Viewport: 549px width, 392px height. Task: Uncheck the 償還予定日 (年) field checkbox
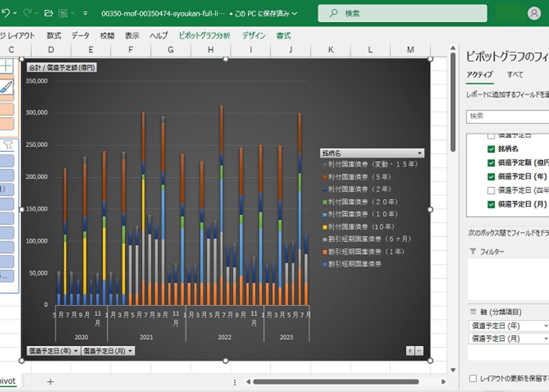491,177
